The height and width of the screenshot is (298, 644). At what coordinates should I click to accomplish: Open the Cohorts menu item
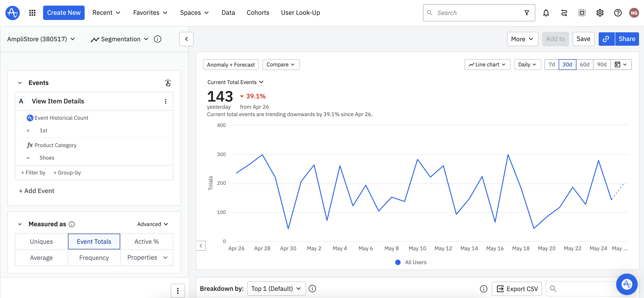258,13
